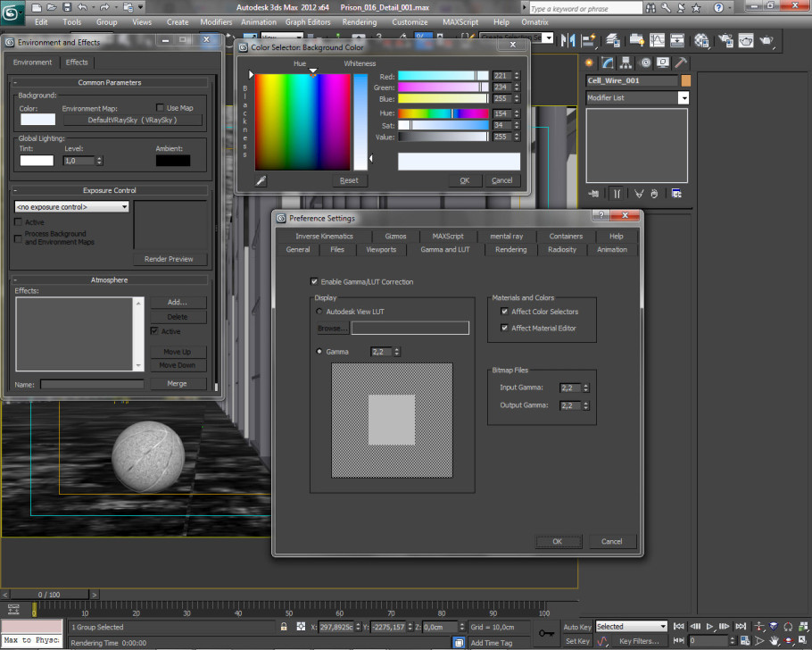The height and width of the screenshot is (650, 812).
Task: Switch to Hierarchy command panel tab
Action: tap(626, 62)
